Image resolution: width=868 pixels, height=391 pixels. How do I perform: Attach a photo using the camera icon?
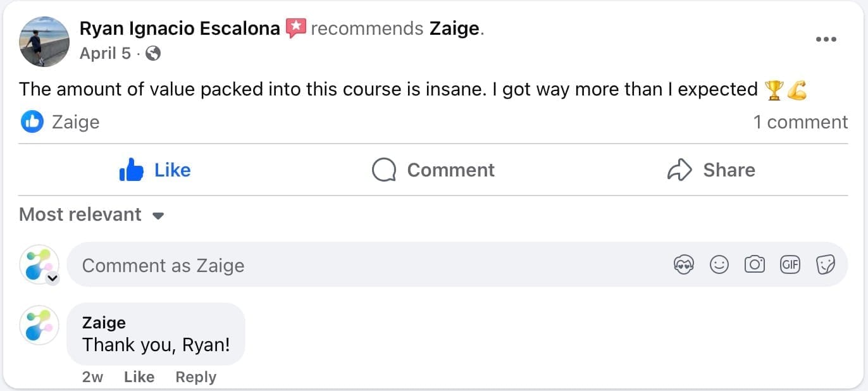pyautogui.click(x=754, y=265)
